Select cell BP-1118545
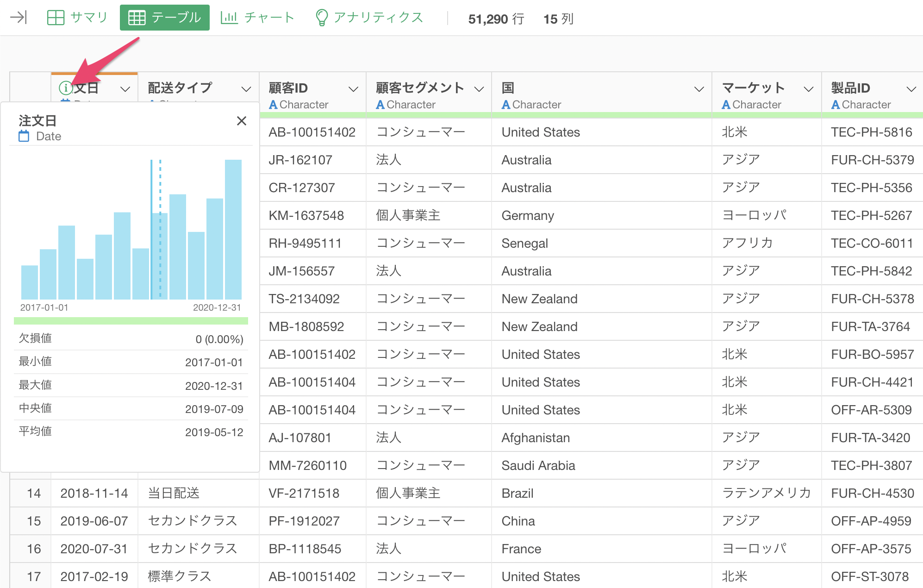This screenshot has height=588, width=923. (313, 549)
